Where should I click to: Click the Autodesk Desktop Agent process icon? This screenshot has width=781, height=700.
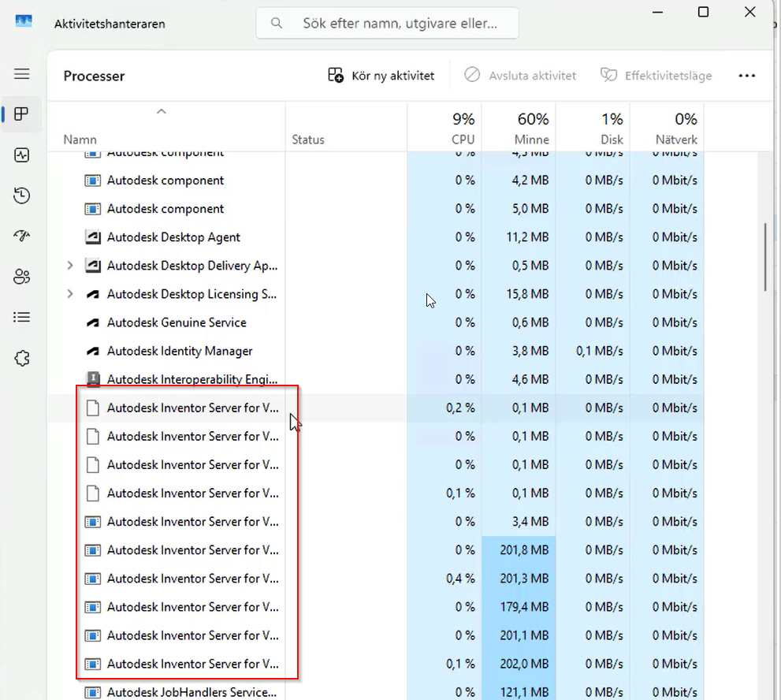pyautogui.click(x=93, y=237)
